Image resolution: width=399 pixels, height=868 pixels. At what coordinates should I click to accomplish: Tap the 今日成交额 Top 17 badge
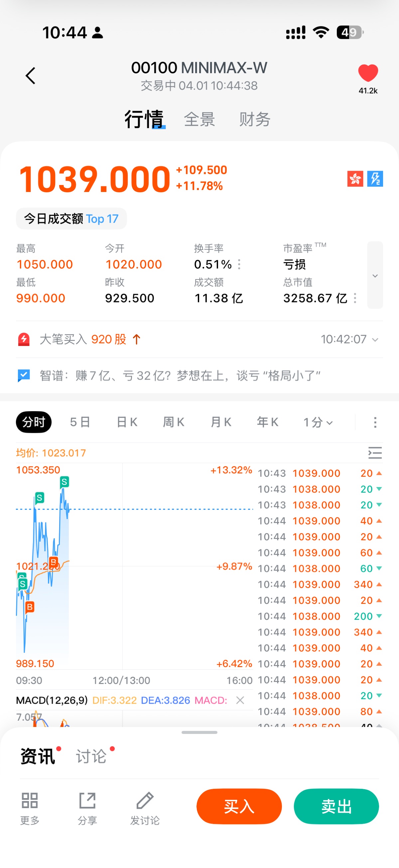pos(71,219)
